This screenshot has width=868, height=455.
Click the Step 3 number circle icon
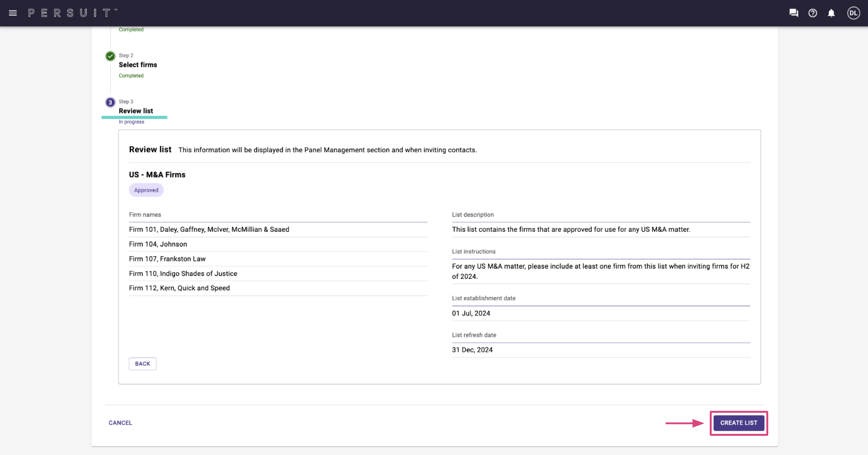tap(110, 102)
